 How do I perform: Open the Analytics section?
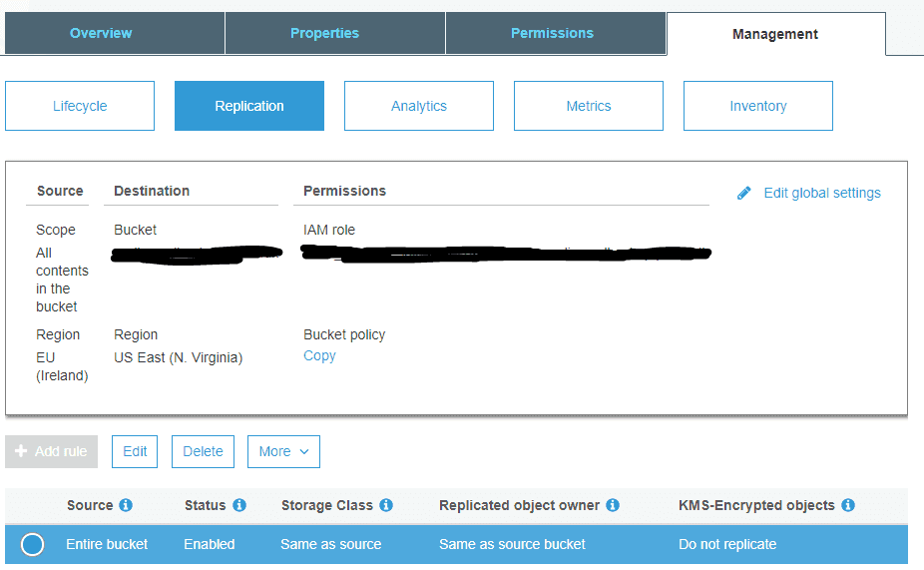click(419, 106)
